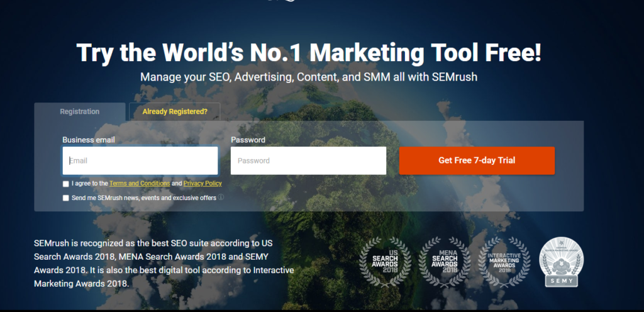The image size is (644, 312).
Task: Click the SEMrush is recognized paragraph
Action: click(x=164, y=263)
